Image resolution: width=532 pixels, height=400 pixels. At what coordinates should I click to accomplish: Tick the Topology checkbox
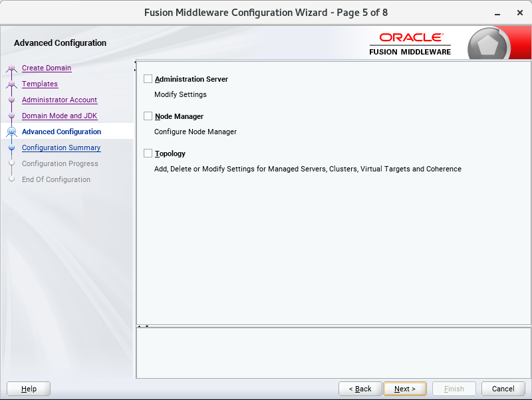[148, 153]
